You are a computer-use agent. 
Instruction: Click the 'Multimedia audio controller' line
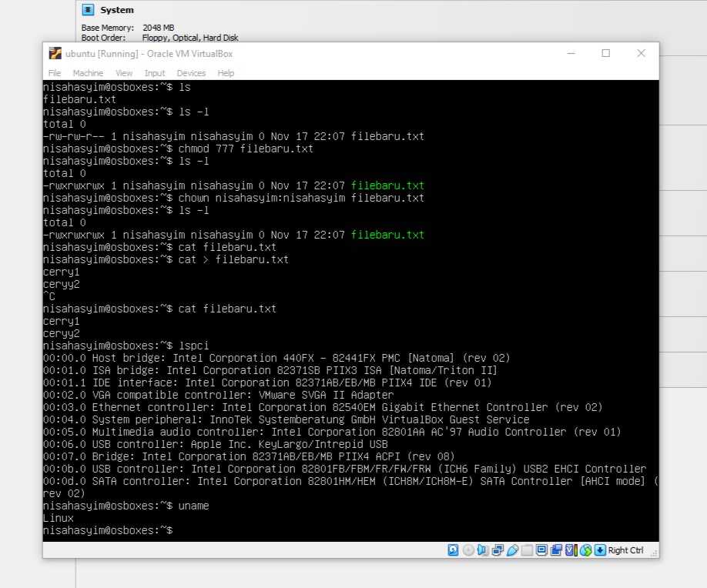point(332,432)
